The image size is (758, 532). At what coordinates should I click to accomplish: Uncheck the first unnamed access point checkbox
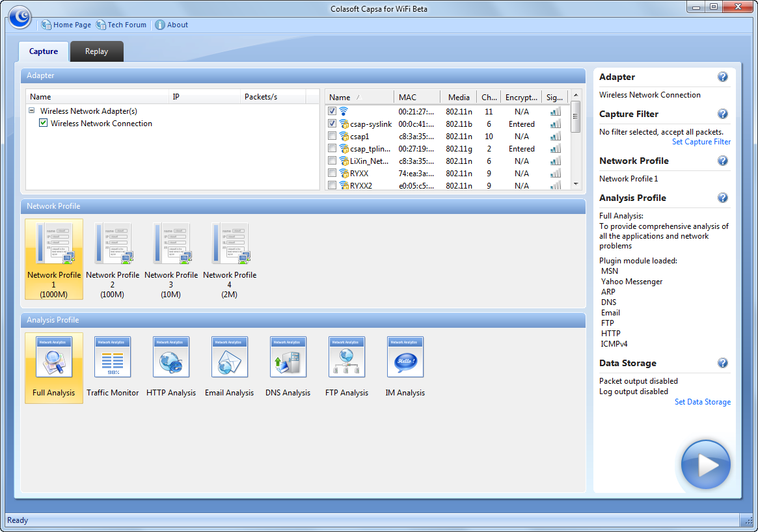pyautogui.click(x=332, y=111)
